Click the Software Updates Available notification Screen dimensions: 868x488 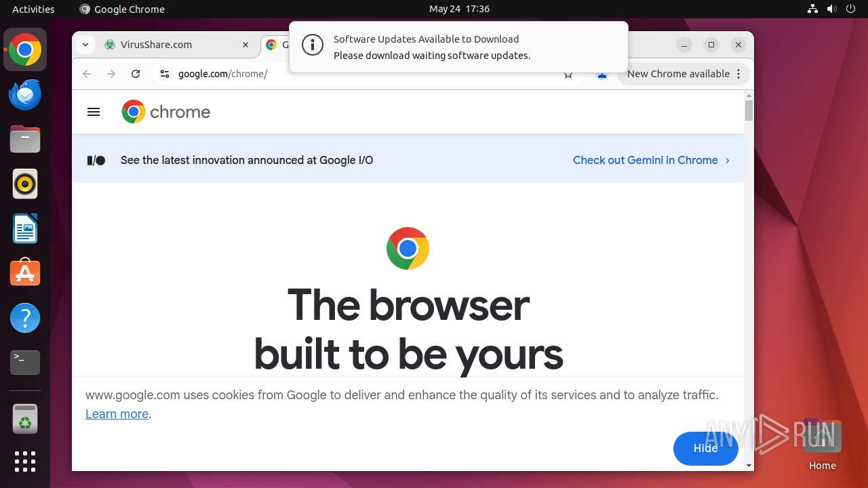[458, 47]
